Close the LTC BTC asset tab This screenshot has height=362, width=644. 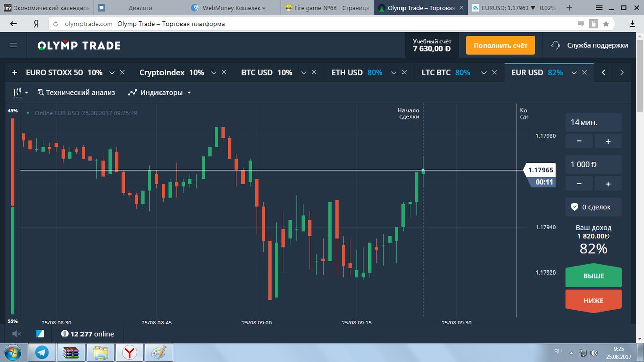(x=495, y=72)
